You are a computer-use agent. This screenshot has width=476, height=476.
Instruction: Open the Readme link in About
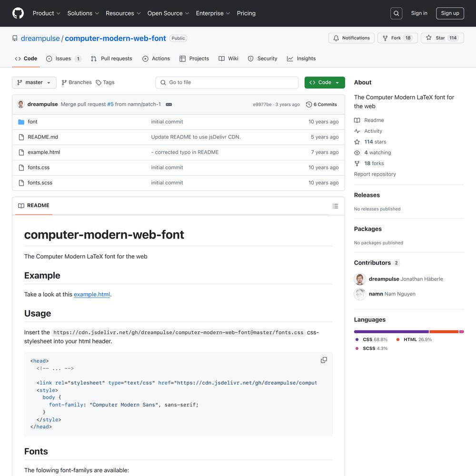tap(369, 120)
